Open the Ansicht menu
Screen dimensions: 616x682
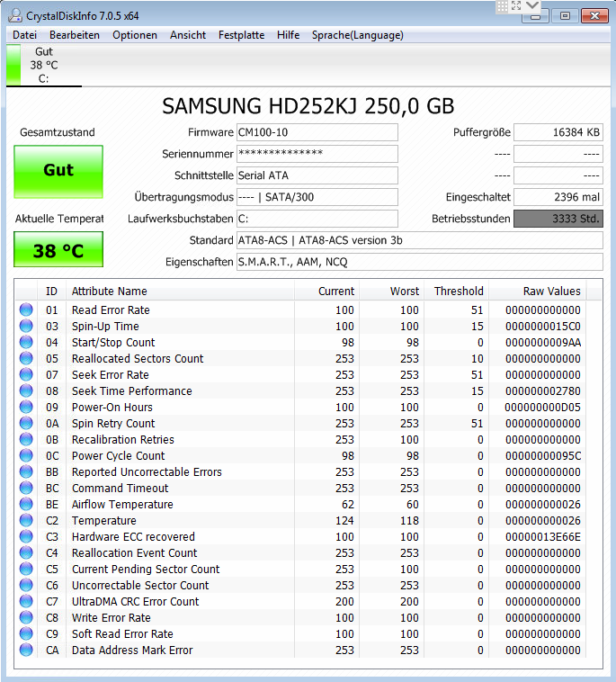(188, 35)
